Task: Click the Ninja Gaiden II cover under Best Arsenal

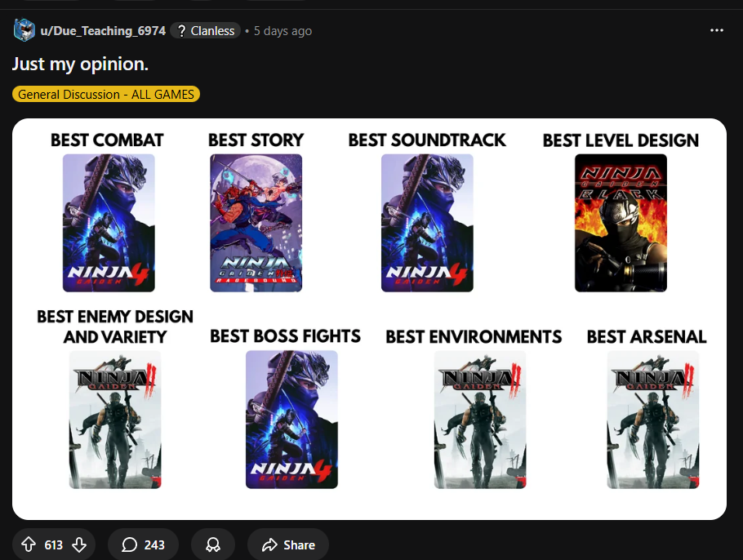Action: click(x=653, y=420)
